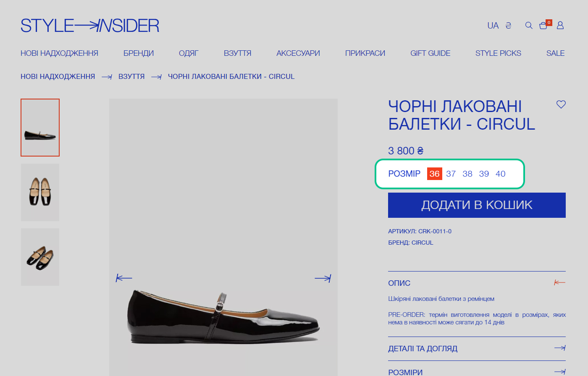Open the user account icon

click(560, 26)
